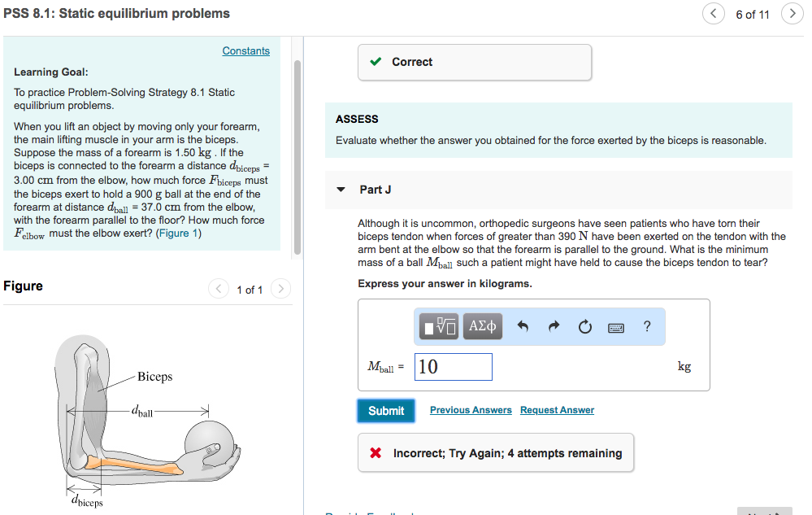Select the M_ball answer input field
The height and width of the screenshot is (515, 812).
point(453,366)
